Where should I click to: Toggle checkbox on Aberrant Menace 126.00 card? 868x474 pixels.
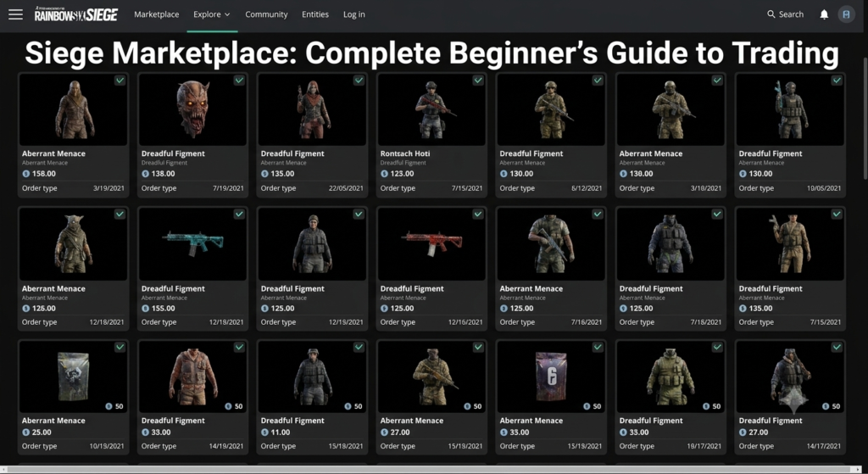pyautogui.click(x=120, y=214)
